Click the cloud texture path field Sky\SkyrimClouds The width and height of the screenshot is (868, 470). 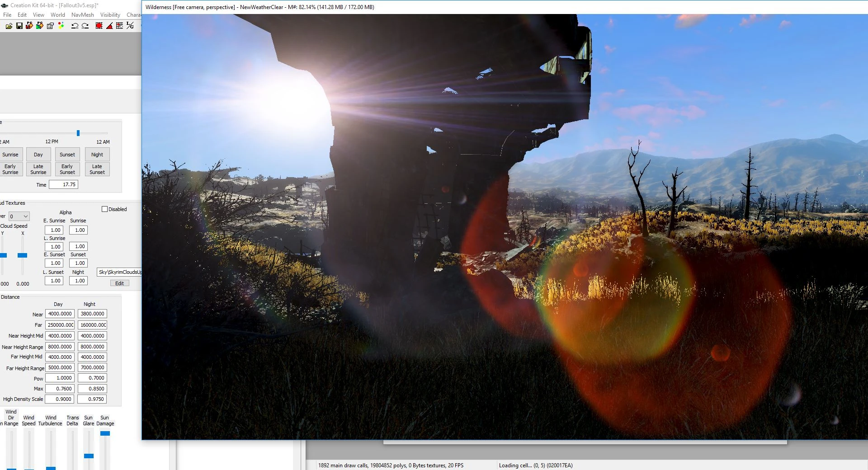point(119,272)
